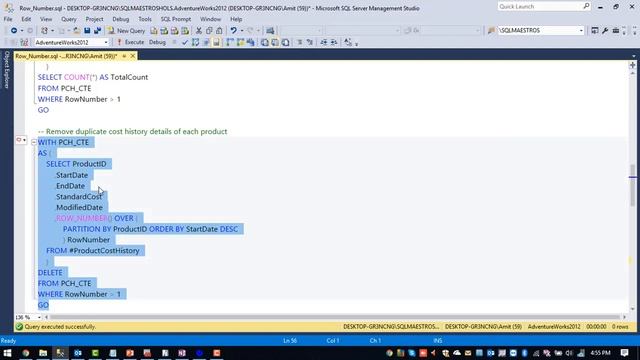Click the Parse checkmark icon
The width and height of the screenshot is (640, 360).
(x=185, y=42)
